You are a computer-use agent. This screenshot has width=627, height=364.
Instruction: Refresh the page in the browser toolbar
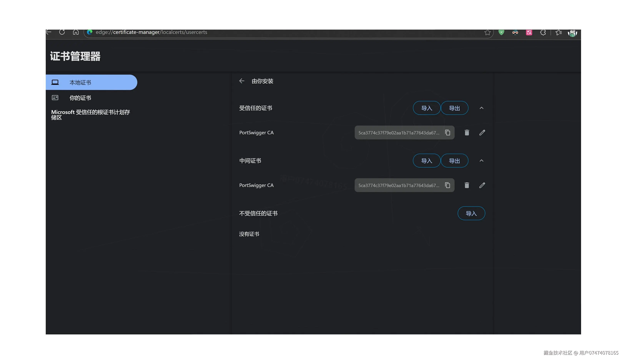point(62,32)
